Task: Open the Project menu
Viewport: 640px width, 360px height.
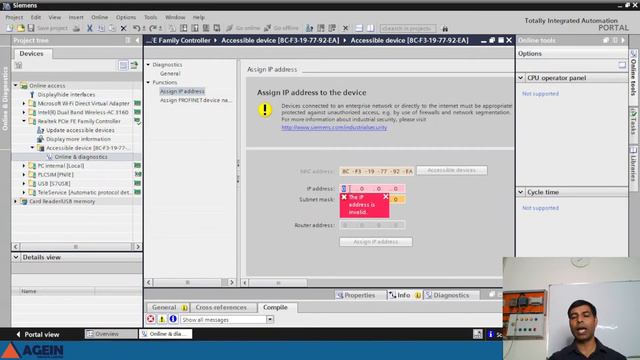Action: click(x=14, y=17)
